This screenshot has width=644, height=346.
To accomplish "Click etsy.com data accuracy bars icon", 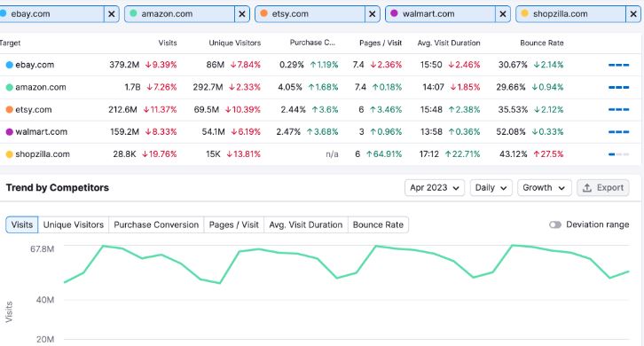I will (x=618, y=109).
